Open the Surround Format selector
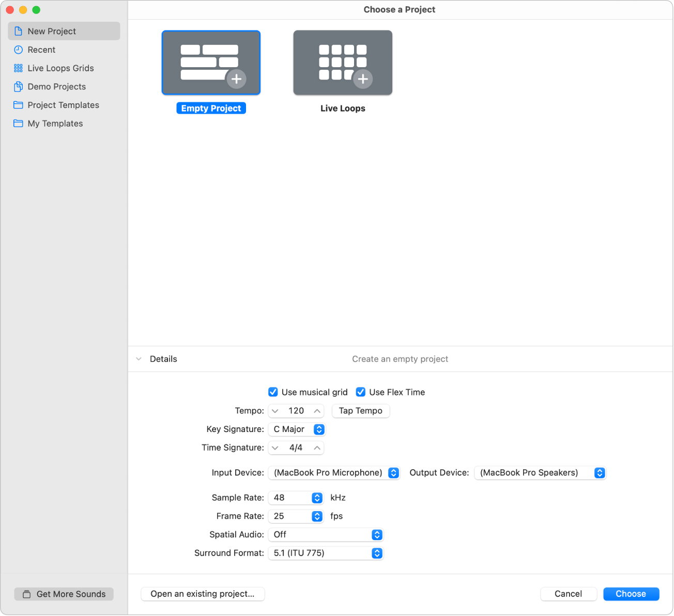The width and height of the screenshot is (674, 616). [377, 553]
